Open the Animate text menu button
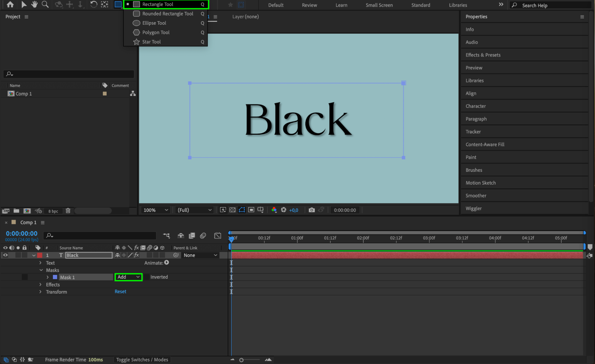 (167, 263)
